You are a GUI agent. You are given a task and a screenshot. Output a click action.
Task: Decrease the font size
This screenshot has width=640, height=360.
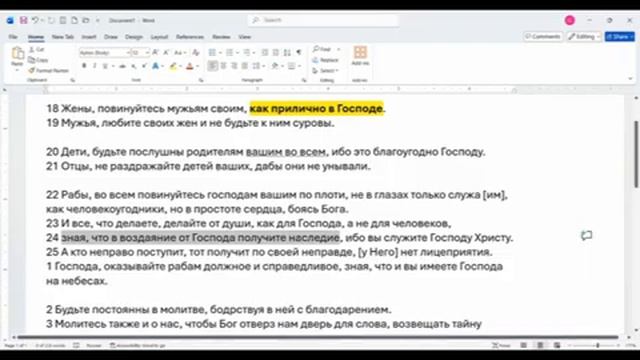[x=166, y=53]
